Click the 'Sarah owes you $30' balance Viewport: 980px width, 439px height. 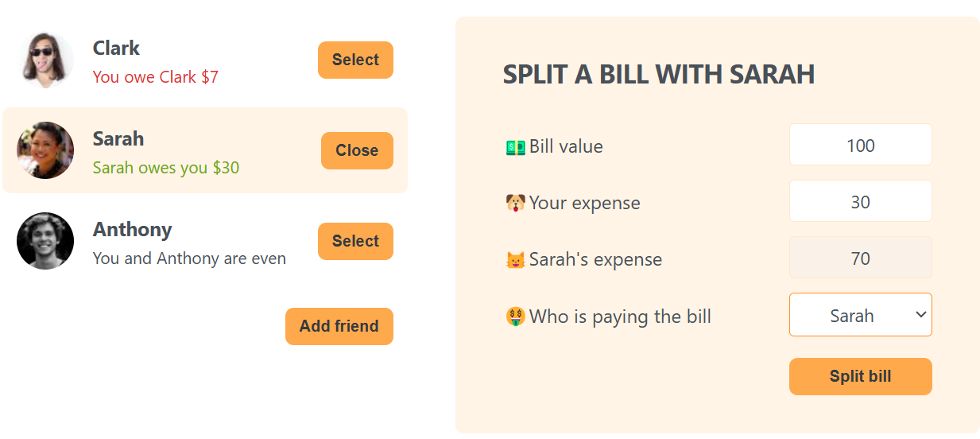[x=165, y=168]
